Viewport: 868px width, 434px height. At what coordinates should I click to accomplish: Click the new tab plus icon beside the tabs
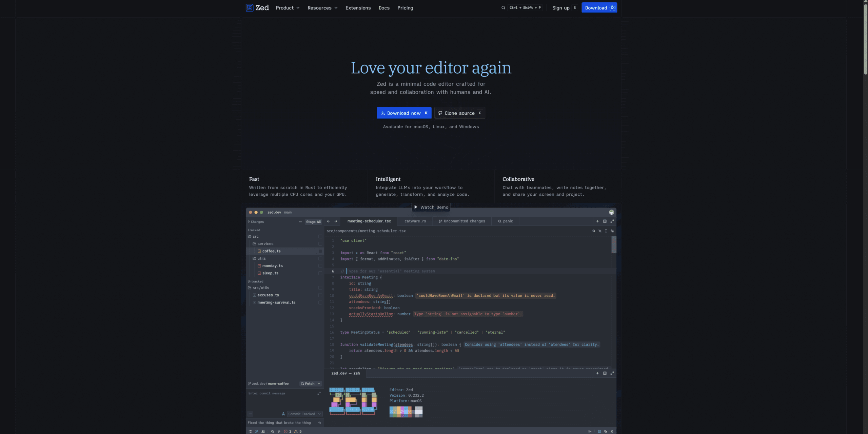coord(598,221)
